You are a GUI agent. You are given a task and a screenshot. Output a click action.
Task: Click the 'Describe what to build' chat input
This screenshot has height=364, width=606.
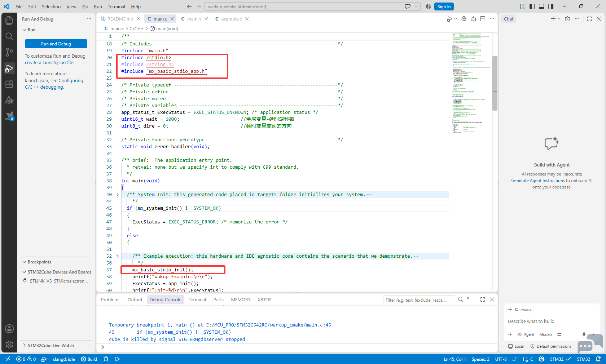coord(551,321)
